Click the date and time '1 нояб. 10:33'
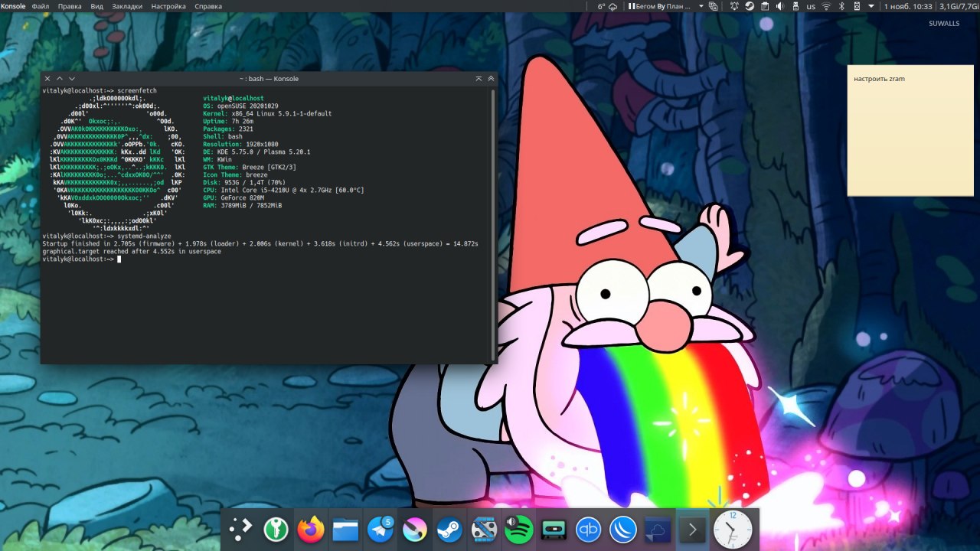This screenshot has width=980, height=551. (908, 6)
